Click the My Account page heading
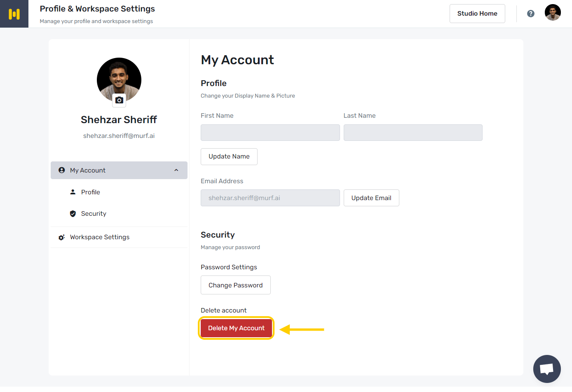Viewport: 572px width, 392px height. tap(237, 60)
